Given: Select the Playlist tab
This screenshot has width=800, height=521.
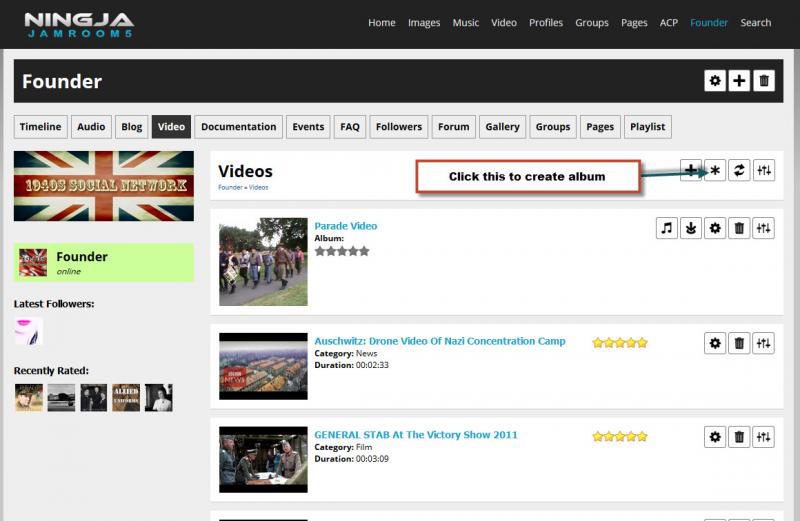Looking at the screenshot, I should (x=648, y=127).
